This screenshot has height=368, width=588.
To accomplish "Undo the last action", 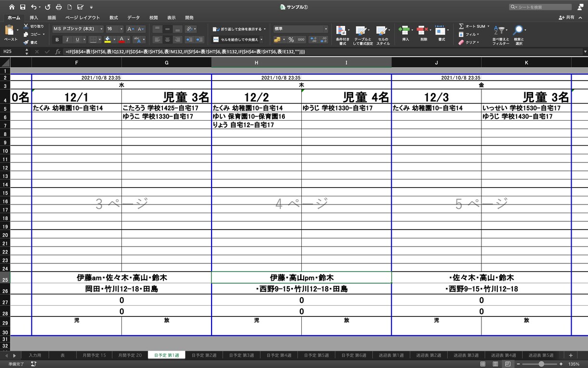I will point(33,7).
